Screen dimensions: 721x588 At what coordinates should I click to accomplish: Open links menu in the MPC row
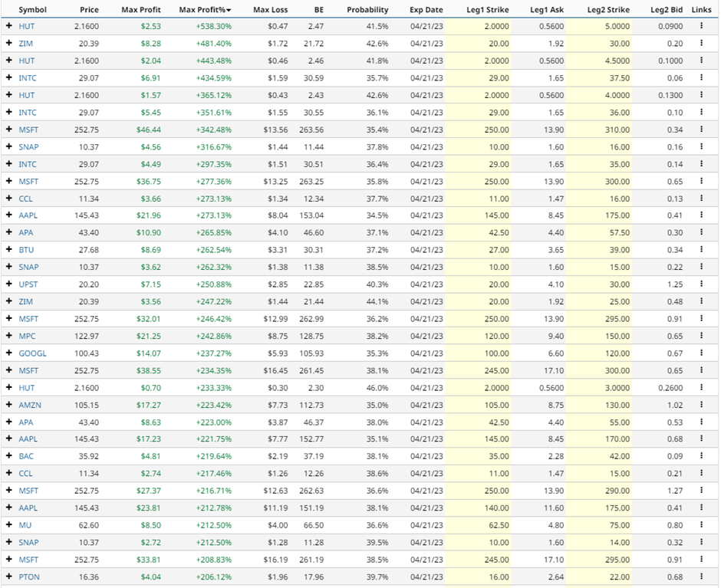(x=701, y=336)
